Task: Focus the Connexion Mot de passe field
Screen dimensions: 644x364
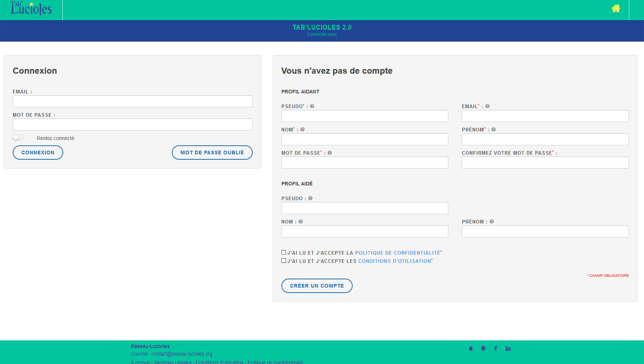Action: (132, 125)
